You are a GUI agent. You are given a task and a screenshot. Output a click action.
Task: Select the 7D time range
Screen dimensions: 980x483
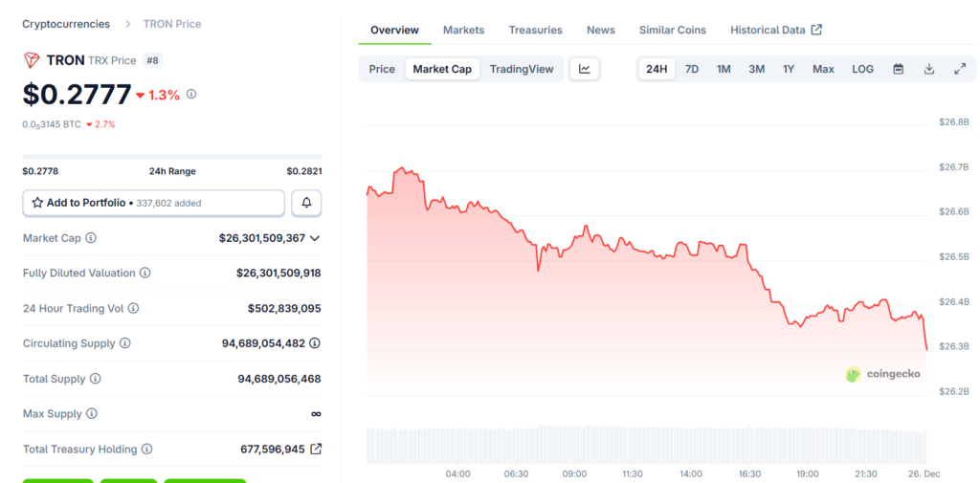pos(692,69)
